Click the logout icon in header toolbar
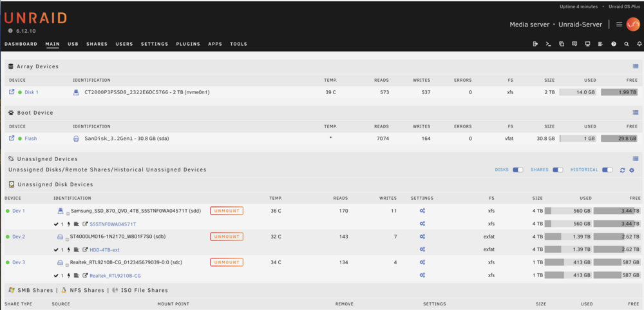The image size is (644, 310). (x=535, y=44)
